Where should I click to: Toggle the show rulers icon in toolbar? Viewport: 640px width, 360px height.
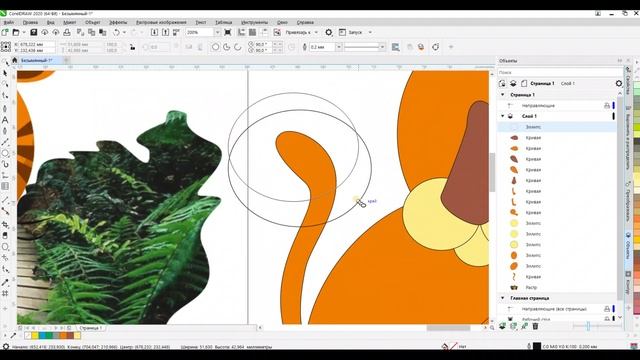(242, 32)
